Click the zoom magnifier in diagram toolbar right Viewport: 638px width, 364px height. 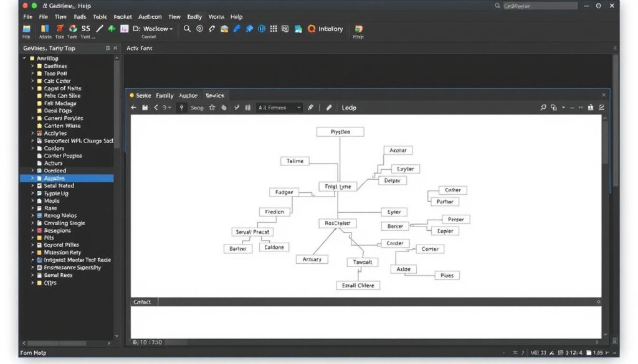click(x=543, y=108)
